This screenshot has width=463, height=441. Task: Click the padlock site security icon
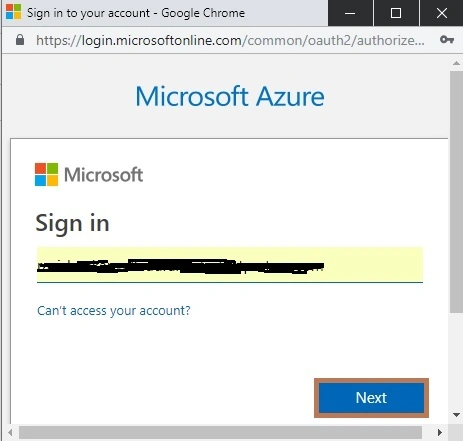(x=20, y=40)
